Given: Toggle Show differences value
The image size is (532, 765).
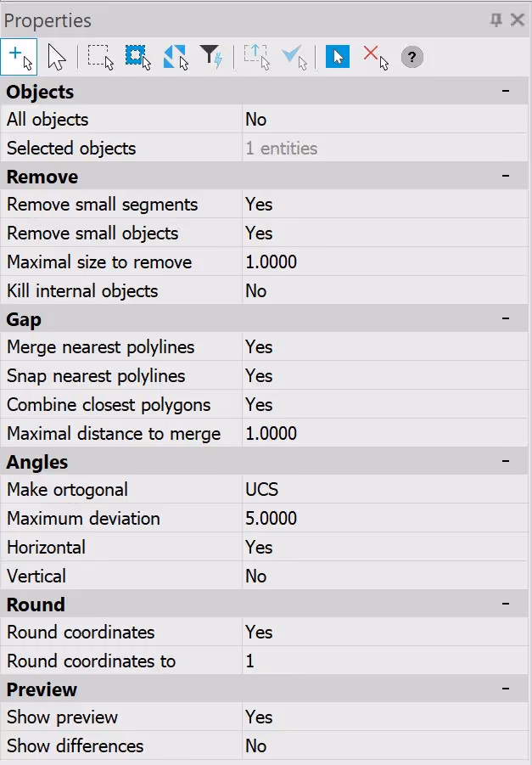Looking at the screenshot, I should [x=385, y=745].
